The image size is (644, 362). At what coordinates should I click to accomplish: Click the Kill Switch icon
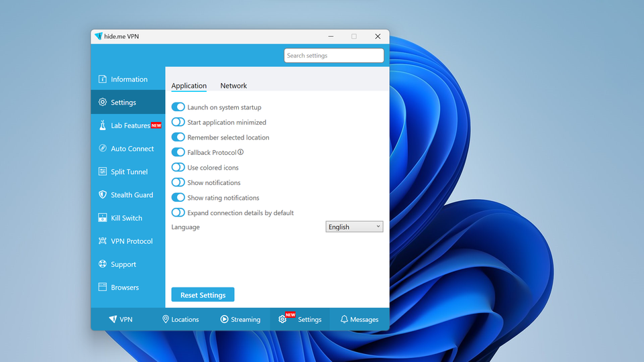(x=102, y=217)
